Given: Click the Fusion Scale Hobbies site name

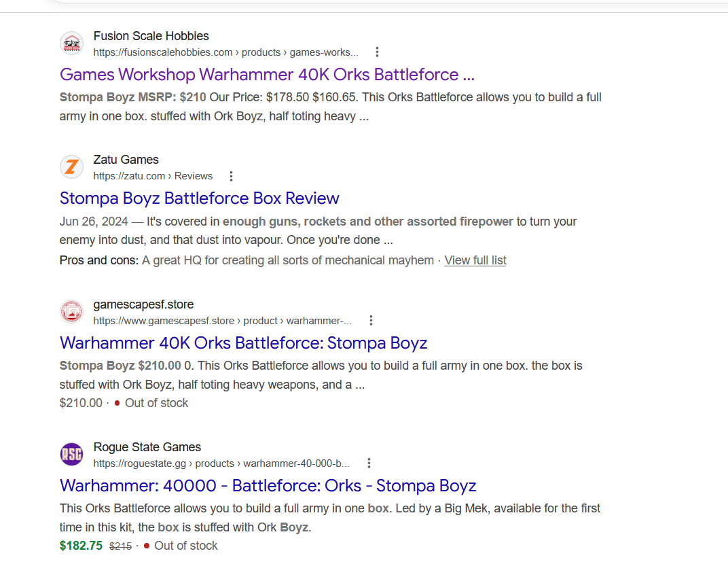Looking at the screenshot, I should (151, 36).
